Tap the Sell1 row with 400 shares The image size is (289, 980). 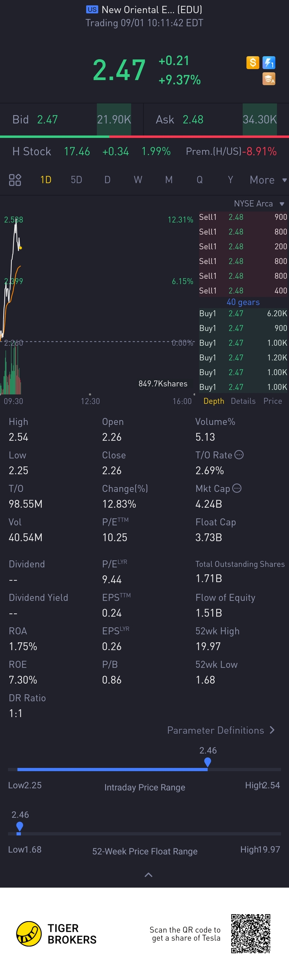pyautogui.click(x=243, y=291)
